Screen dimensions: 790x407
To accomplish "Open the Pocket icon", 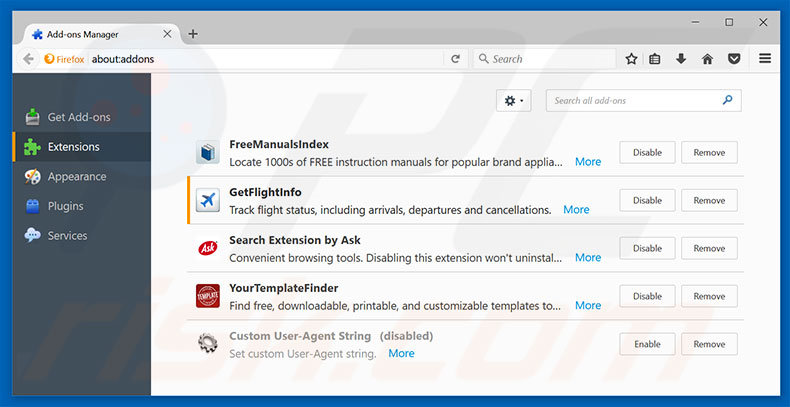I will (735, 59).
